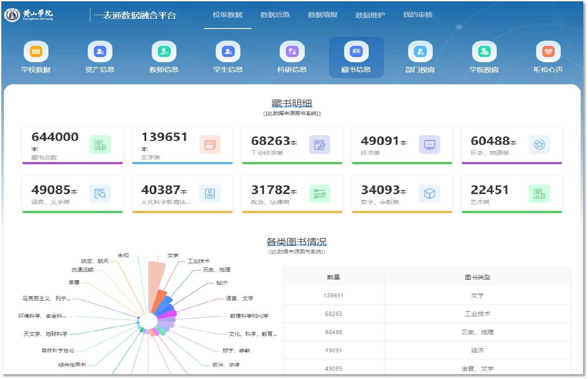Click the 文学 chart label
This screenshot has width=588, height=379.
pyautogui.click(x=173, y=255)
